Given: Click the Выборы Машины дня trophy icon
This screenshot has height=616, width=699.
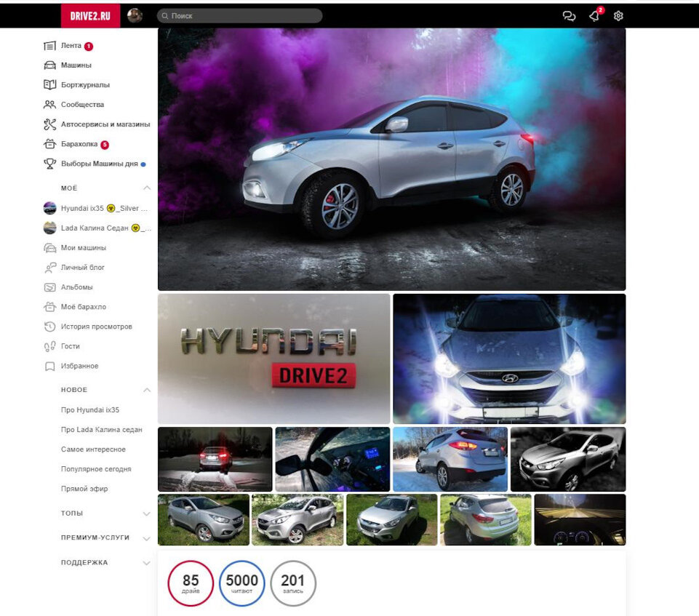Looking at the screenshot, I should [x=49, y=164].
